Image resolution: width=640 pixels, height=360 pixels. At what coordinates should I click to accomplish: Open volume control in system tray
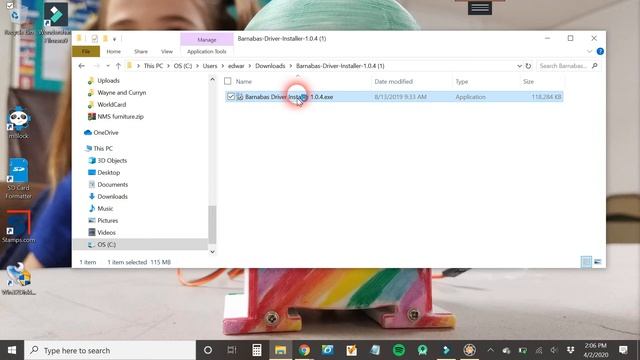pyautogui.click(x=554, y=350)
